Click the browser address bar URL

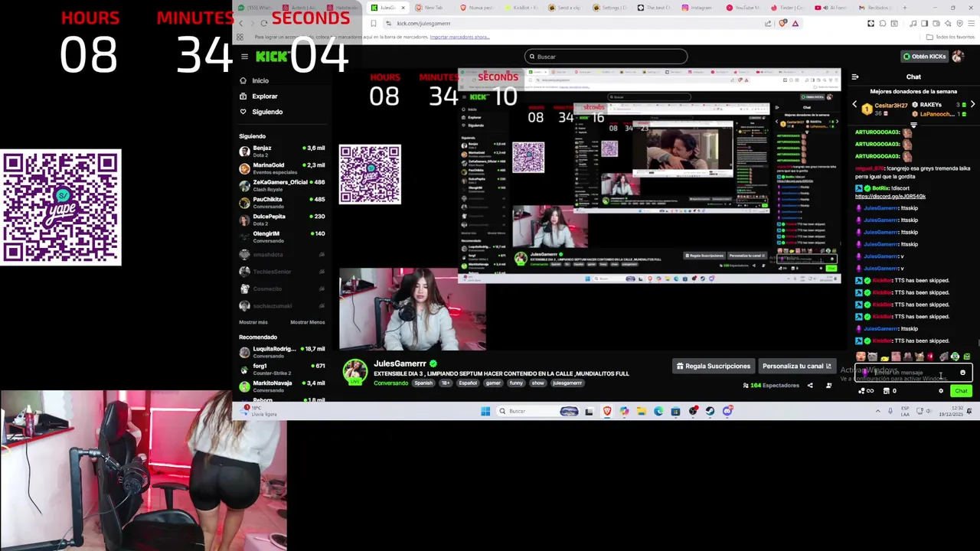[x=423, y=24]
